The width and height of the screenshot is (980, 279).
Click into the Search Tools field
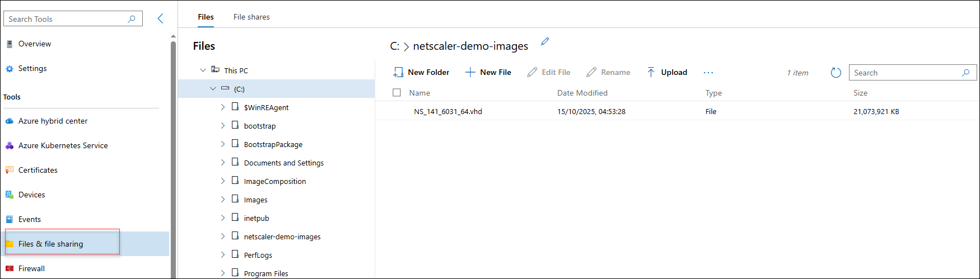[x=73, y=18]
